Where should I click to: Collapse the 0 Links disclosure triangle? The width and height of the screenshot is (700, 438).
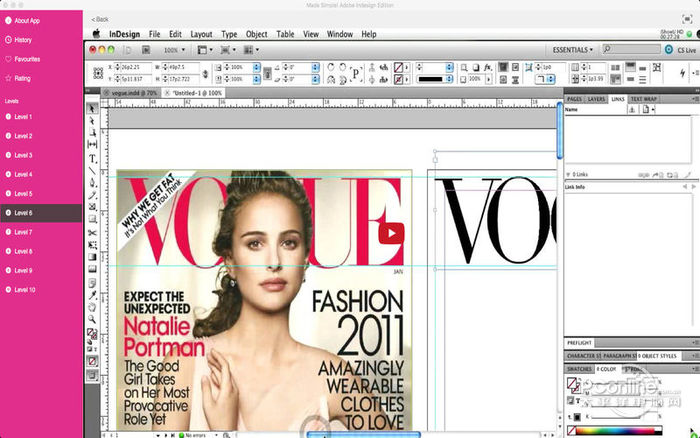point(568,175)
